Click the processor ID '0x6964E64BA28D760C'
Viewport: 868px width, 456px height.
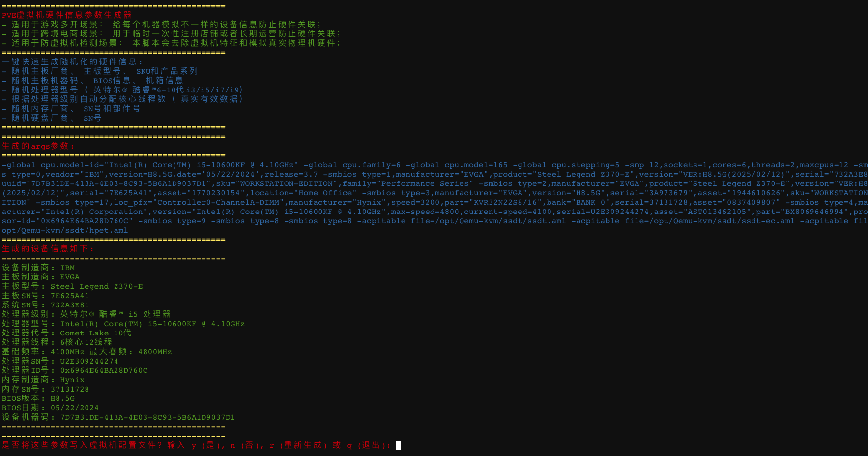pyautogui.click(x=104, y=370)
